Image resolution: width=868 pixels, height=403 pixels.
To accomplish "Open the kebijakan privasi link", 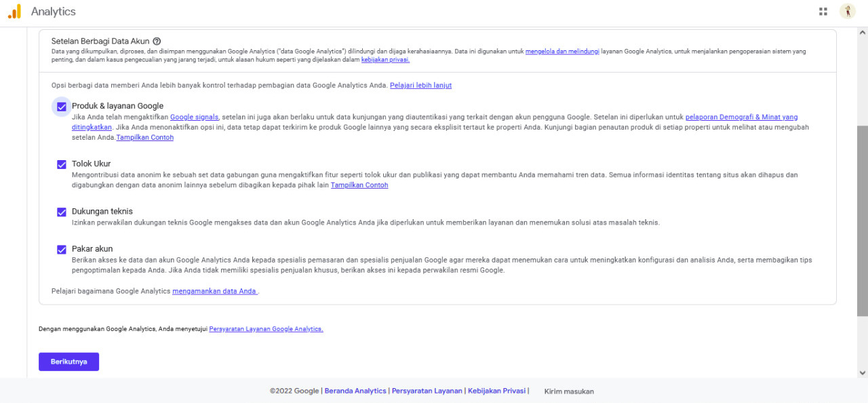I will (385, 60).
